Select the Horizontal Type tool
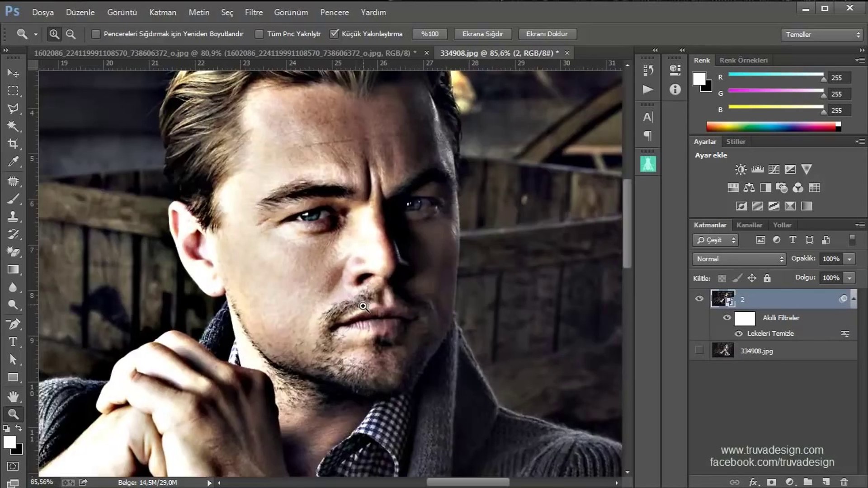Image resolution: width=868 pixels, height=488 pixels. 13,342
